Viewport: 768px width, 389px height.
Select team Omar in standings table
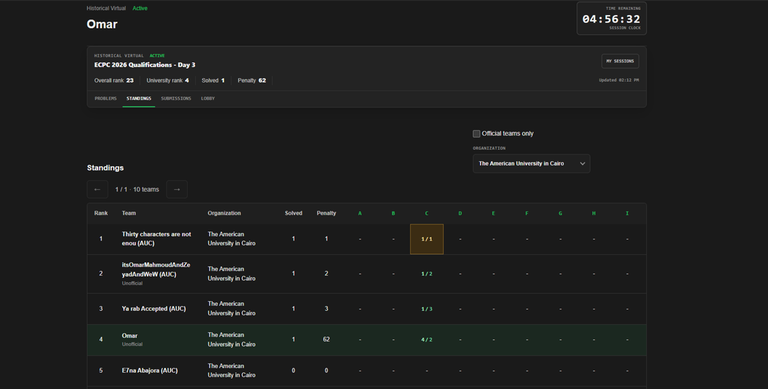[129, 336]
